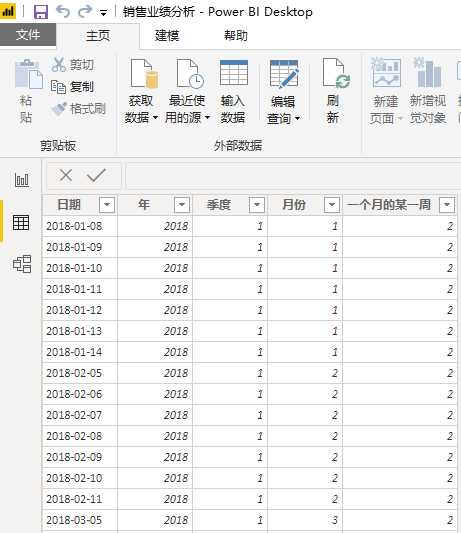
Task: Redo the last action
Action: pyautogui.click(x=85, y=12)
